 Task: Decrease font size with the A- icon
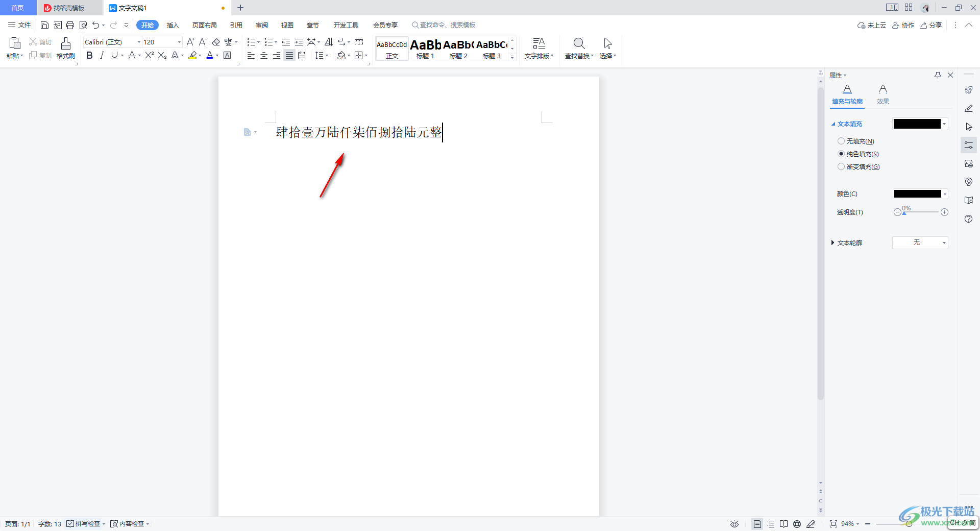(203, 42)
